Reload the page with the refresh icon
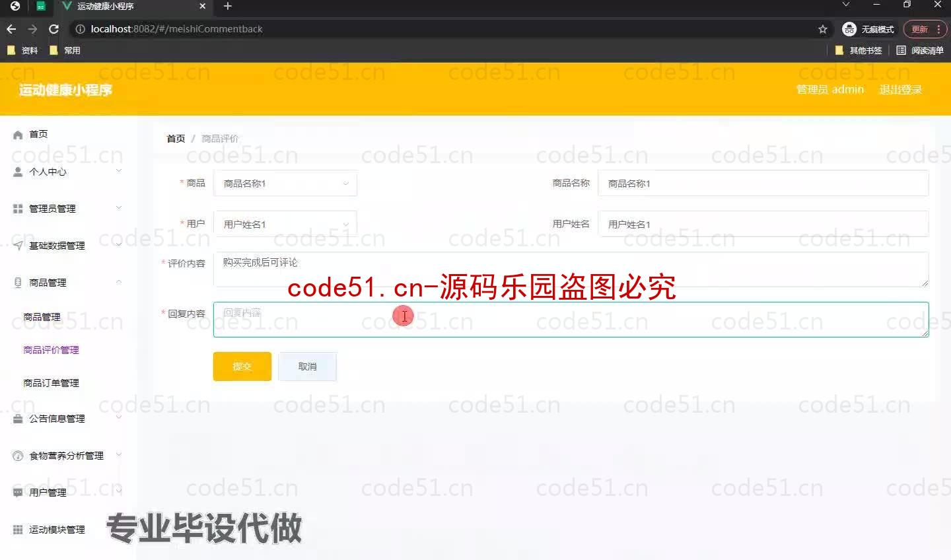Image resolution: width=951 pixels, height=560 pixels. pos(54,29)
